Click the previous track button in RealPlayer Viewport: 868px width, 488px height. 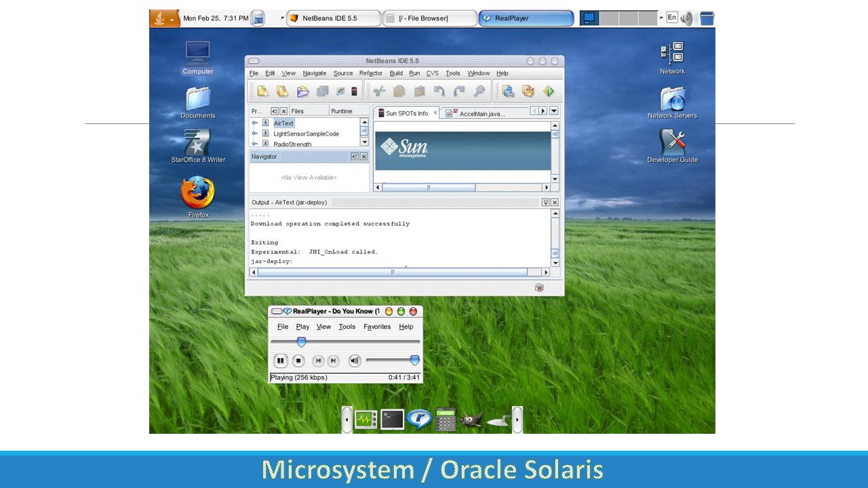(318, 361)
